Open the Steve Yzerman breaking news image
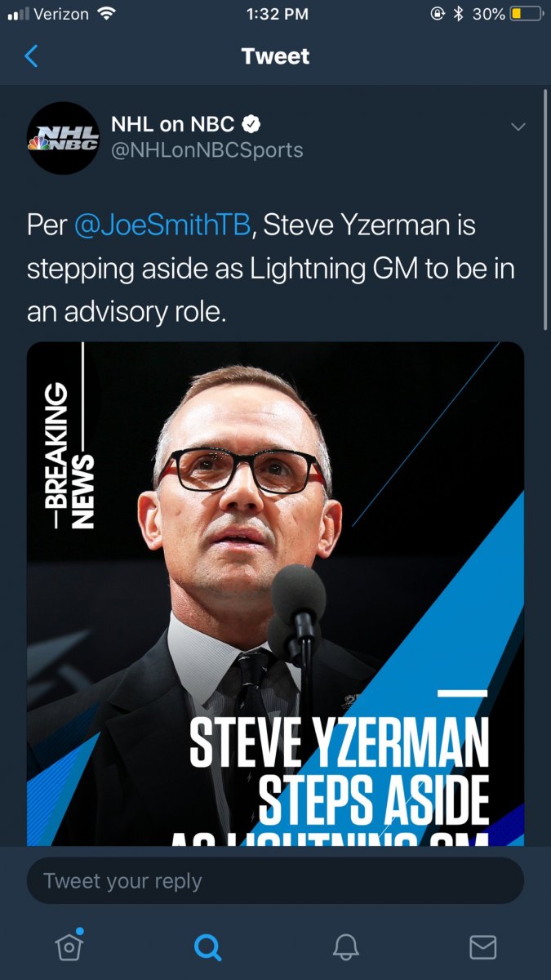This screenshot has width=551, height=980. (x=275, y=594)
